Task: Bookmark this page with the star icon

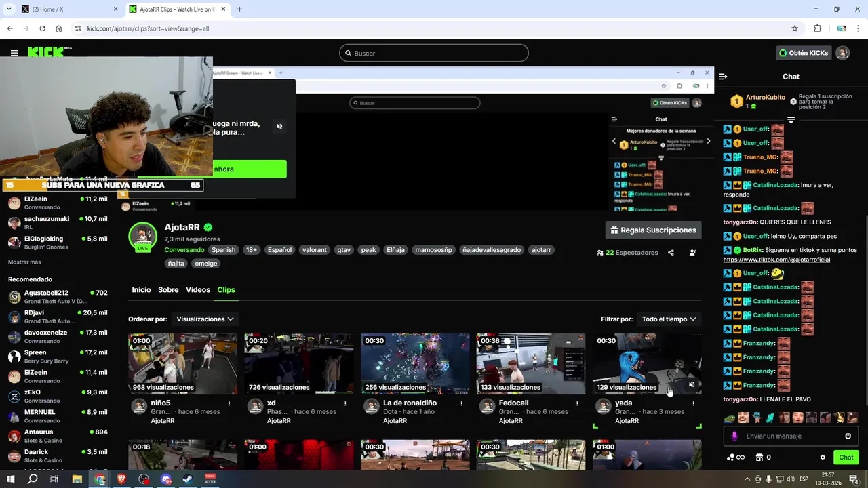Action: pyautogui.click(x=795, y=28)
